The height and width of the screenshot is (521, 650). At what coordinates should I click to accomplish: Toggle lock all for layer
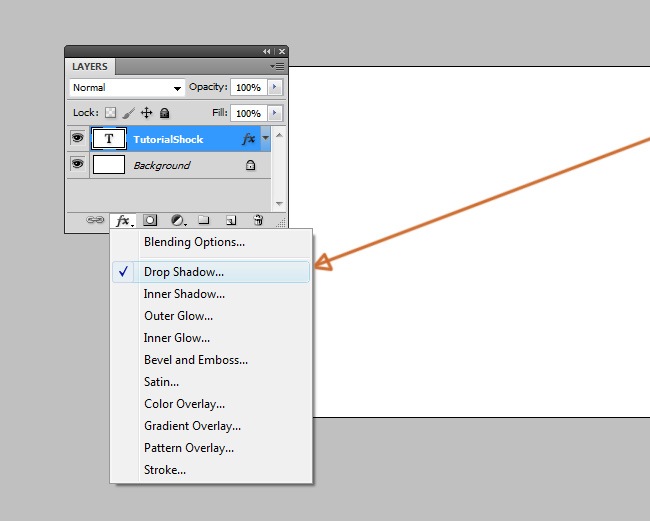click(x=165, y=113)
